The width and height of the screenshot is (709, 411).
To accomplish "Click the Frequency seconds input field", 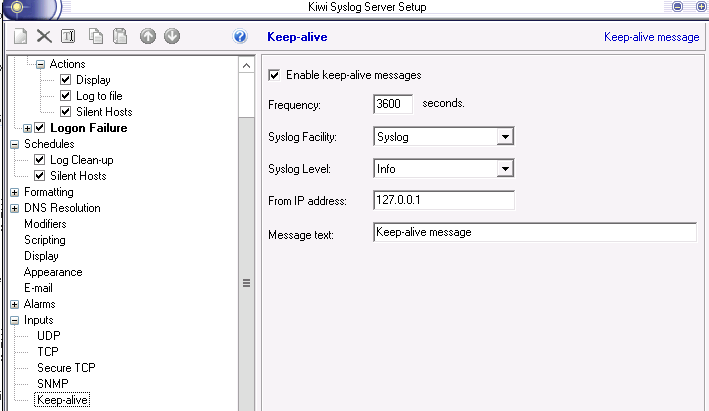I will pos(393,104).
